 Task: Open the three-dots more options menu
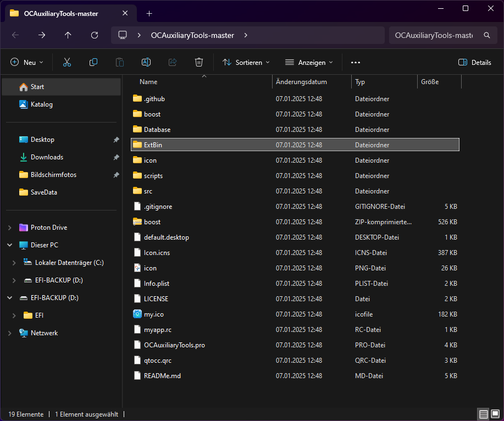pos(355,63)
